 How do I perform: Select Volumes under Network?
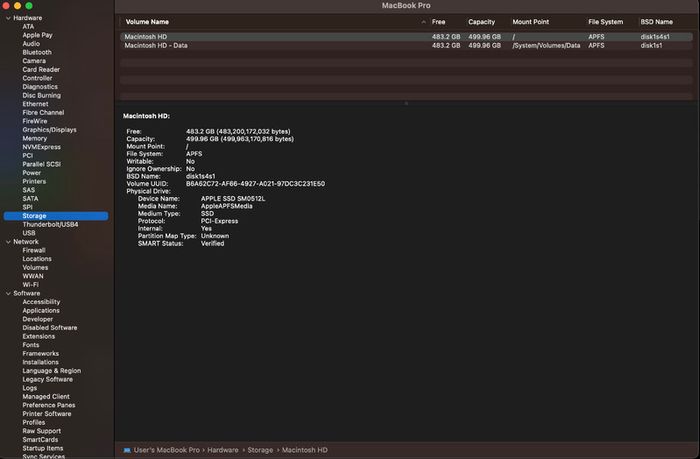(x=35, y=267)
